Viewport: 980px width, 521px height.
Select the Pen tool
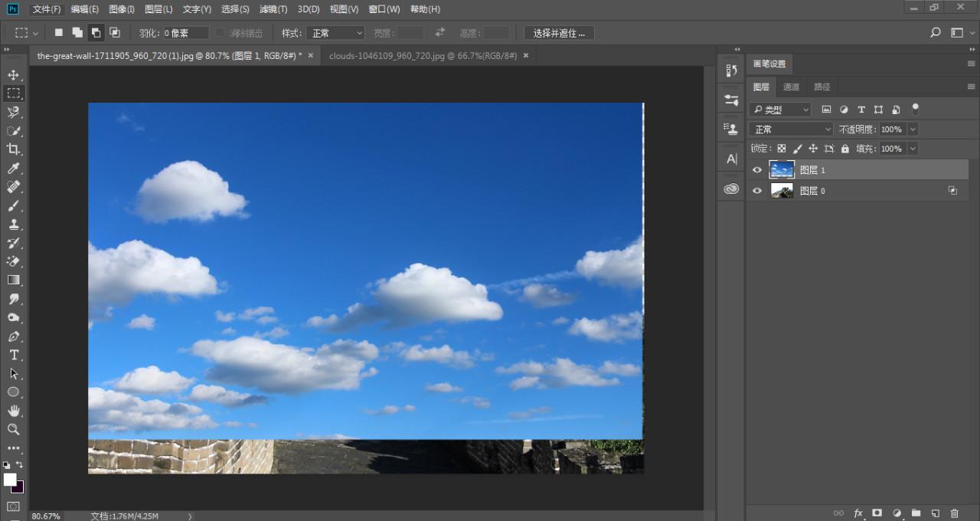13,336
